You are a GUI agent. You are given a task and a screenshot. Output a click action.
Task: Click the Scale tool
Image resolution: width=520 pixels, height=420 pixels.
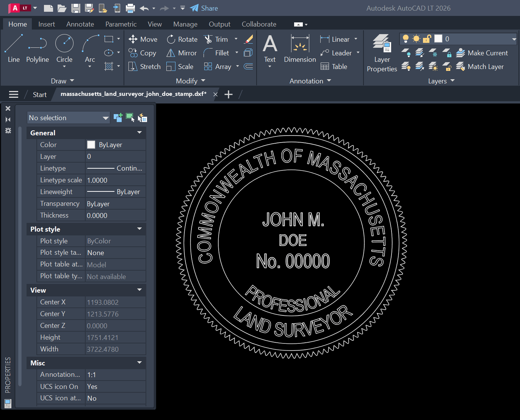(180, 67)
